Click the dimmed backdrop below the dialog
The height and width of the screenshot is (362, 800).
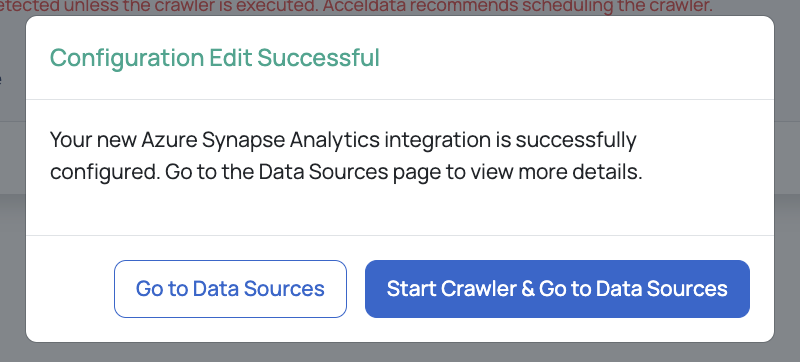400,353
